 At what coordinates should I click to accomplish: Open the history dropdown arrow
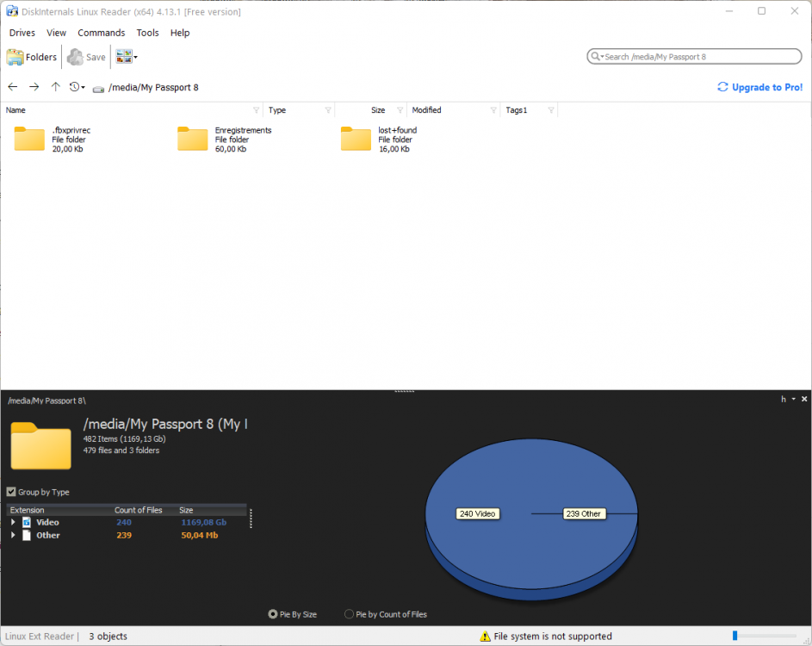83,88
